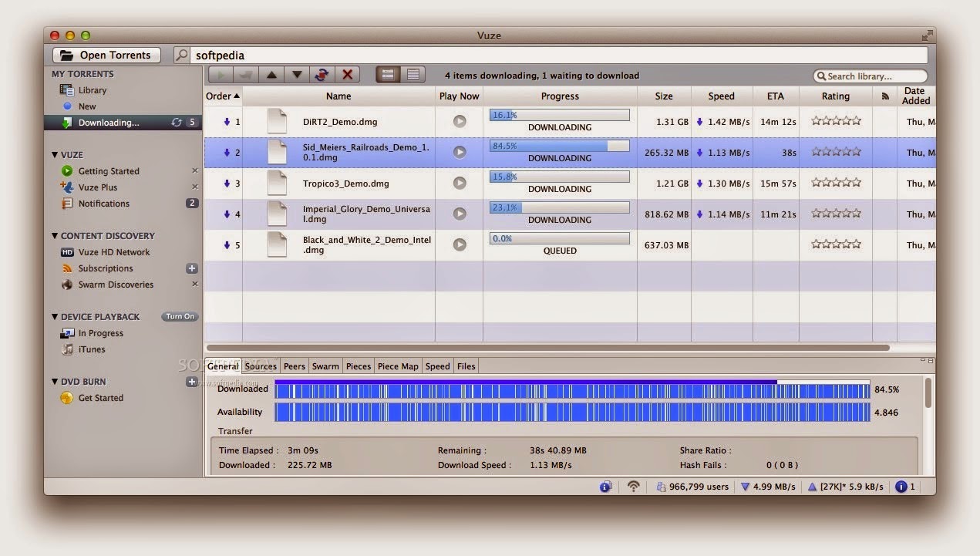Click Play Now button for Tropico3_Demo.dmg

coord(460,183)
